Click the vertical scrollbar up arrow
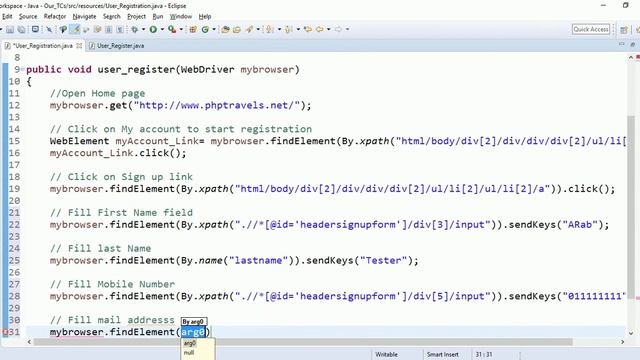The height and width of the screenshot is (360, 640). [631, 58]
